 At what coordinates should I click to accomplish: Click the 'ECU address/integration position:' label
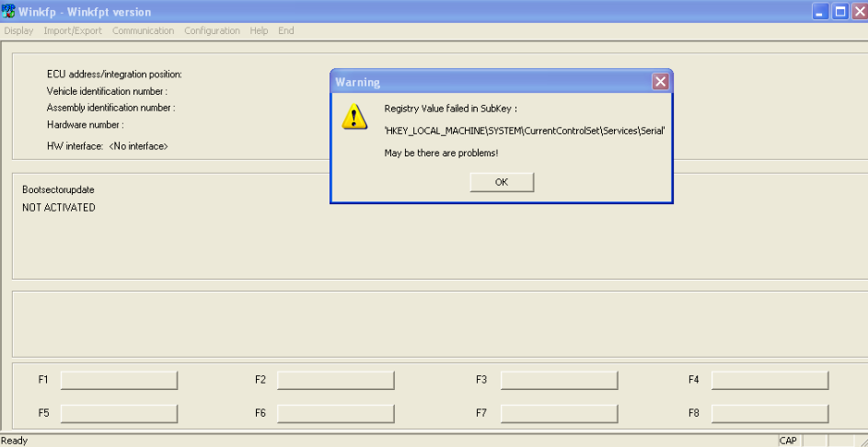[114, 74]
